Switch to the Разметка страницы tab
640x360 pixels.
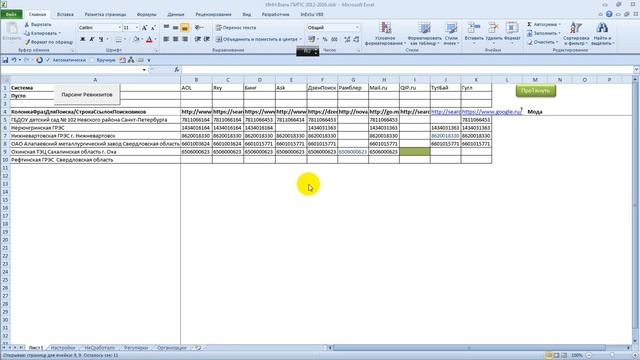tap(105, 14)
